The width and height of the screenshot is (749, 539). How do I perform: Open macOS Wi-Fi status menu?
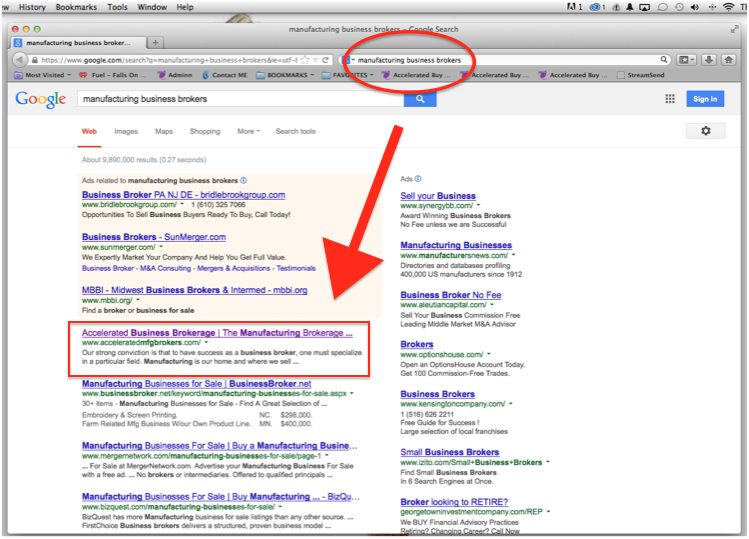coord(728,7)
